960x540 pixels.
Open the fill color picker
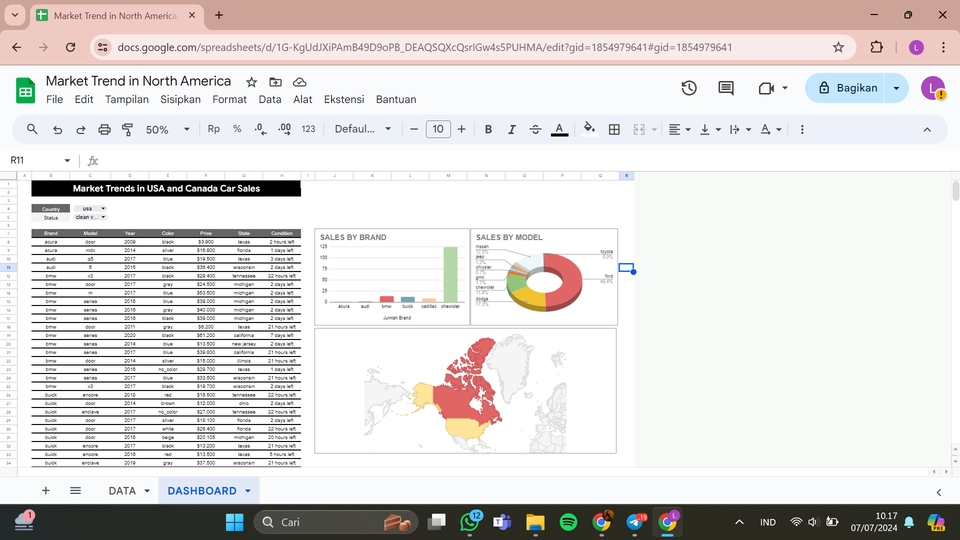[589, 129]
